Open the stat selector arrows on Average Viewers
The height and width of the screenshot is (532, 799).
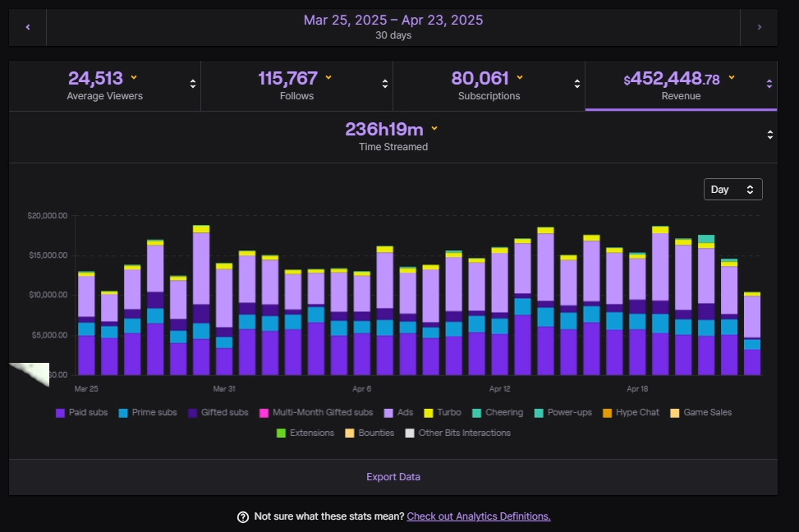193,84
